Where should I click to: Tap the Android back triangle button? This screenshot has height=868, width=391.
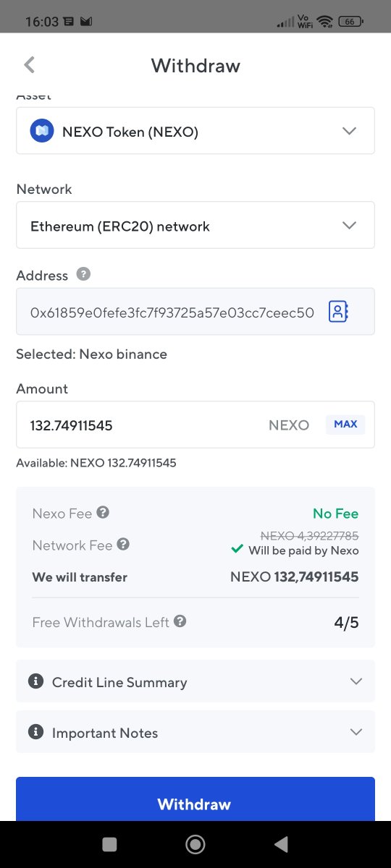pos(280,844)
